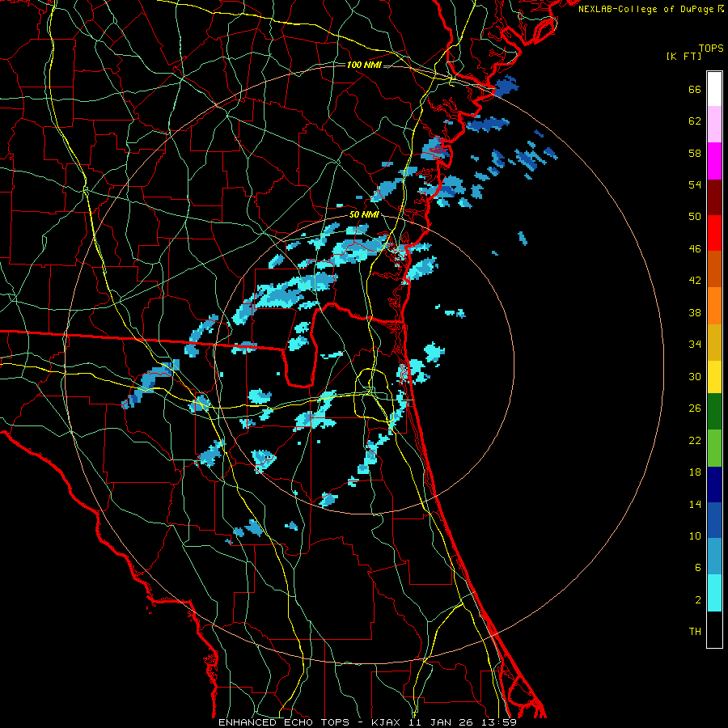
Task: Click legend value 54
Action: point(695,184)
